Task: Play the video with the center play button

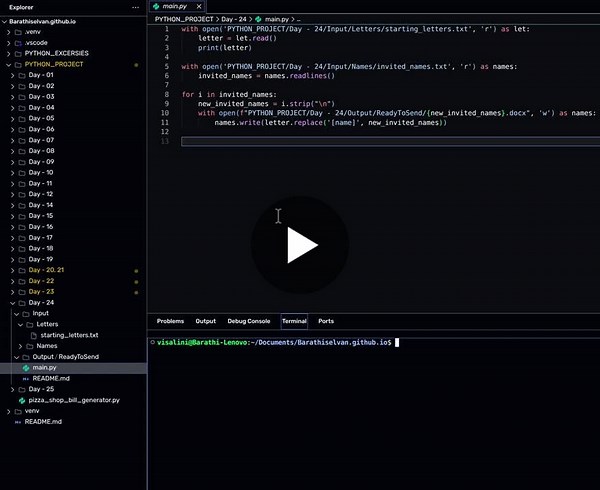Action: 300,245
